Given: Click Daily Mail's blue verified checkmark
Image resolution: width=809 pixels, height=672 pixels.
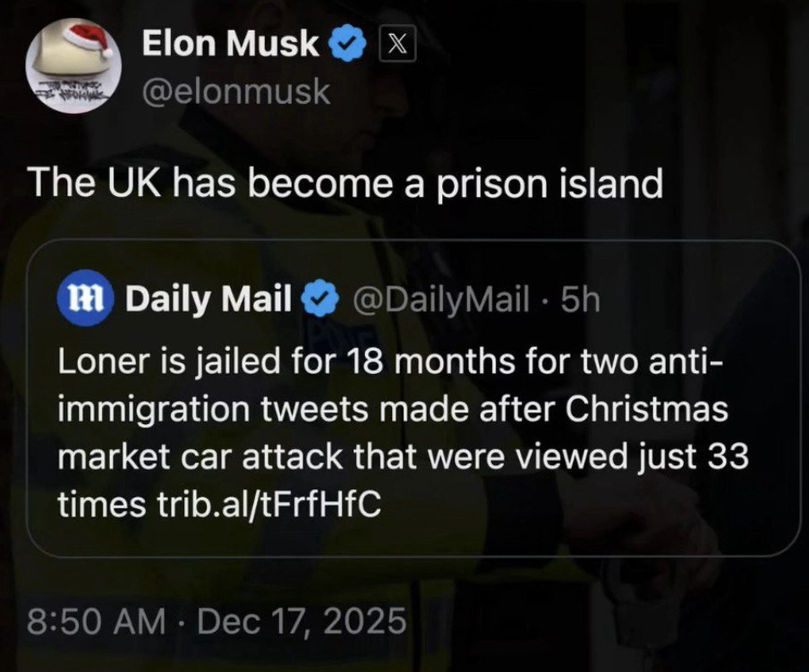Looking at the screenshot, I should point(317,300).
